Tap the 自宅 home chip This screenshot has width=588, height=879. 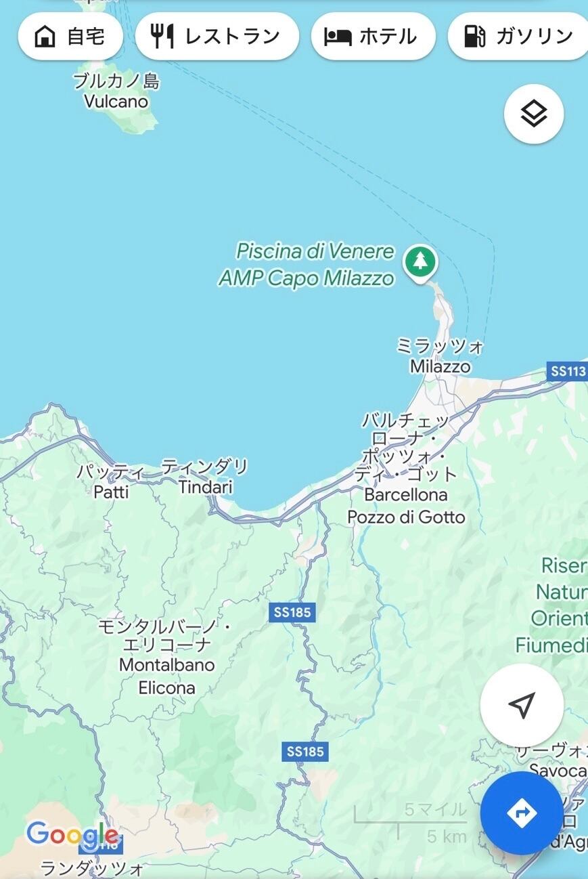coord(70,36)
